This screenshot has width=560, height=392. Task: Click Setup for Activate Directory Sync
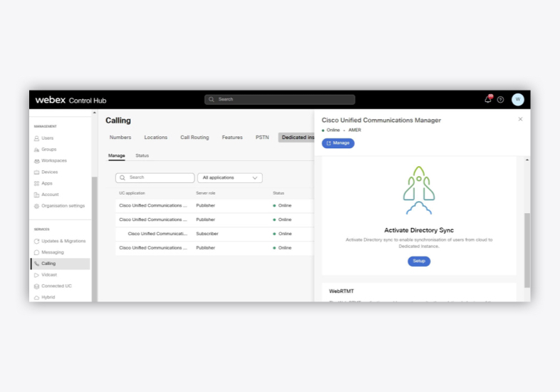click(x=419, y=262)
